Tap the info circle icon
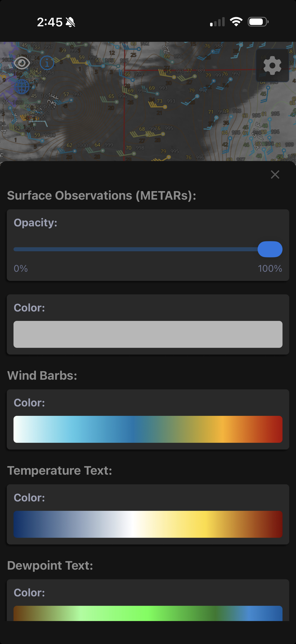 point(47,62)
